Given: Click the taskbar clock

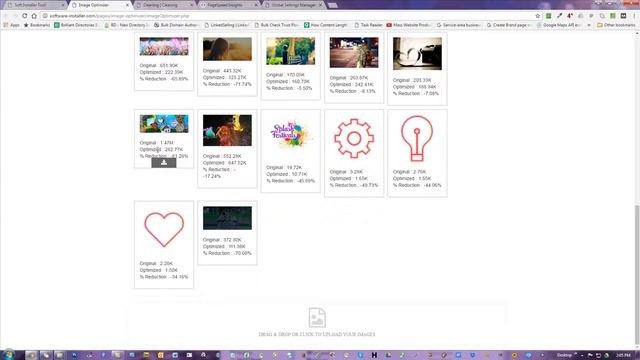Looking at the screenshot, I should coord(623,355).
